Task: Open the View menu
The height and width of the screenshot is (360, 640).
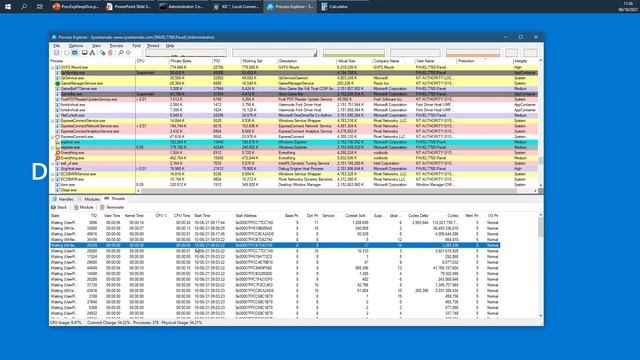Action: (96, 46)
